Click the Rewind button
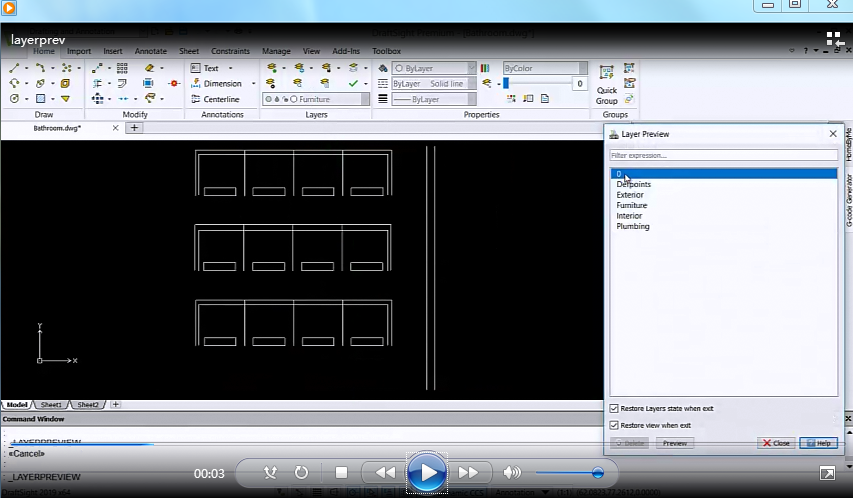The height and width of the screenshot is (498, 853). point(384,472)
